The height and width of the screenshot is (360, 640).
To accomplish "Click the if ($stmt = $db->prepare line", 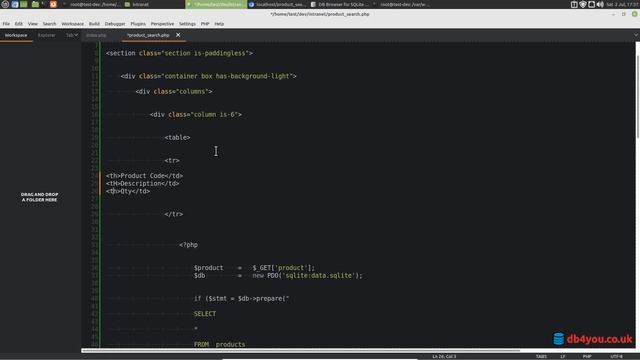I will 241,298.
